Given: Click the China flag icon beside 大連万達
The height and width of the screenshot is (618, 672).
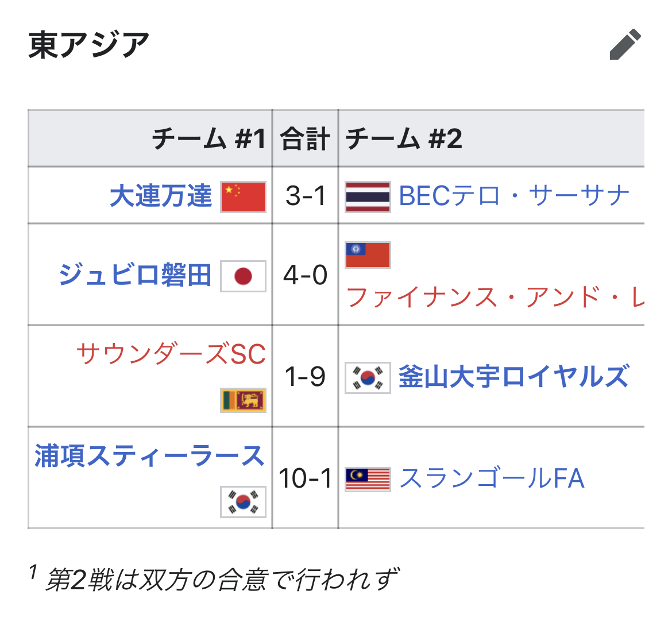Looking at the screenshot, I should tap(243, 196).
